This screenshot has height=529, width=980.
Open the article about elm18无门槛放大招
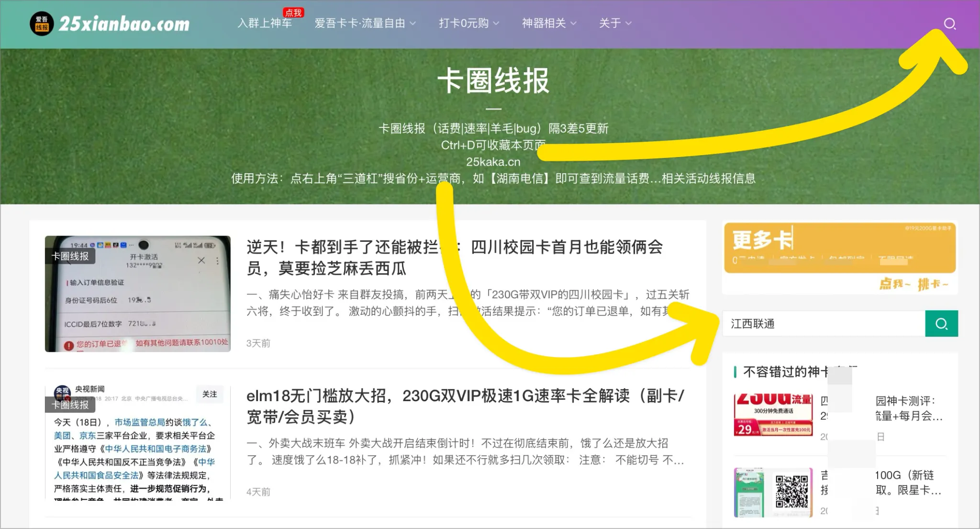465,406
